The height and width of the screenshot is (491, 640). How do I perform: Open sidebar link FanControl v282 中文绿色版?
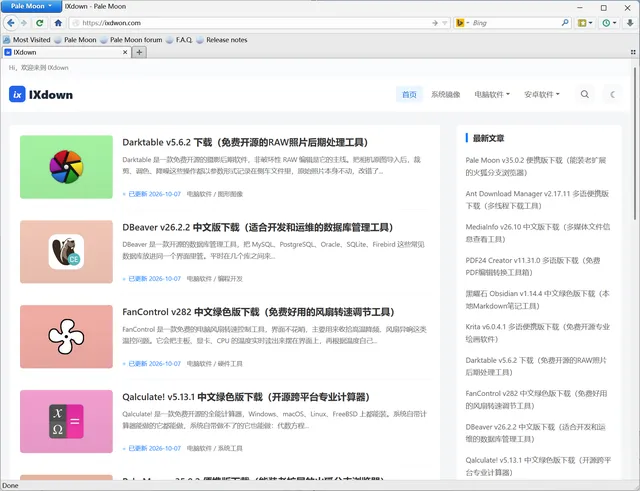(536, 400)
